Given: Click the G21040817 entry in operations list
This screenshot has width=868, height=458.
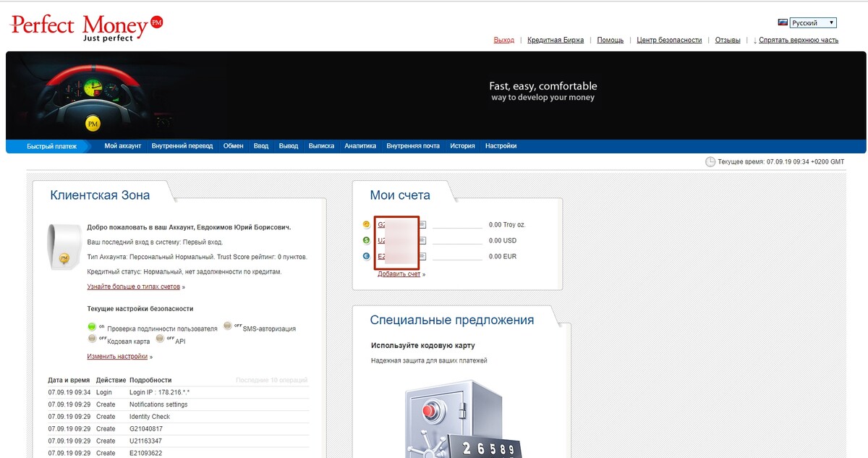Looking at the screenshot, I should click(x=145, y=429).
